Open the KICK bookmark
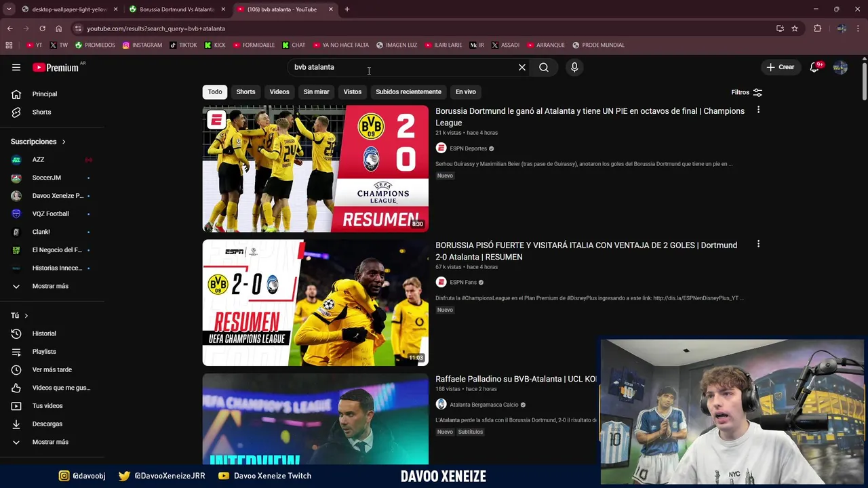This screenshot has height=488, width=868. tap(215, 45)
